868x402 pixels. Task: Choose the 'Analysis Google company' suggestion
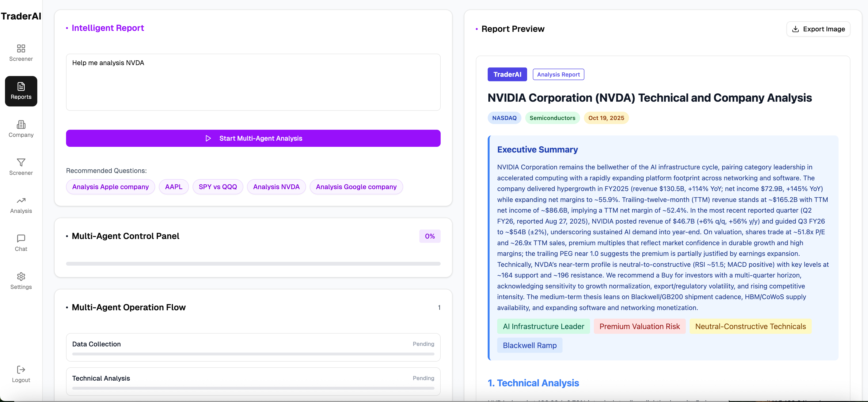pyautogui.click(x=356, y=187)
